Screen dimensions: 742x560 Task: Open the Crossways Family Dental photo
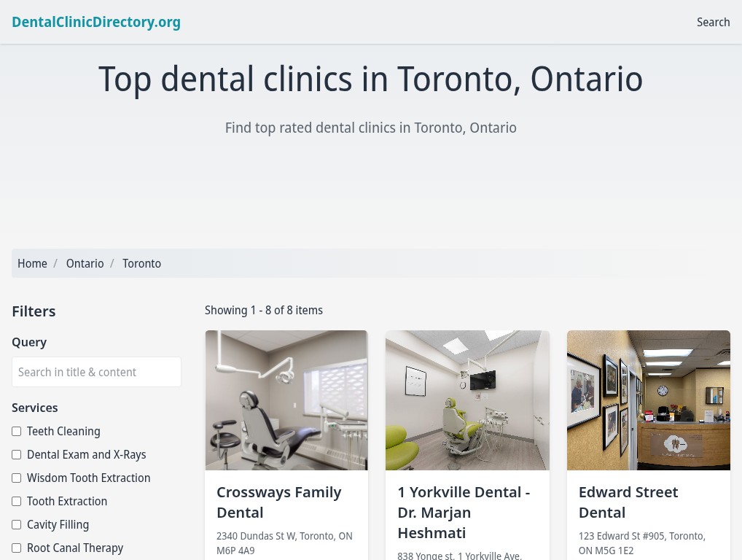tap(286, 400)
